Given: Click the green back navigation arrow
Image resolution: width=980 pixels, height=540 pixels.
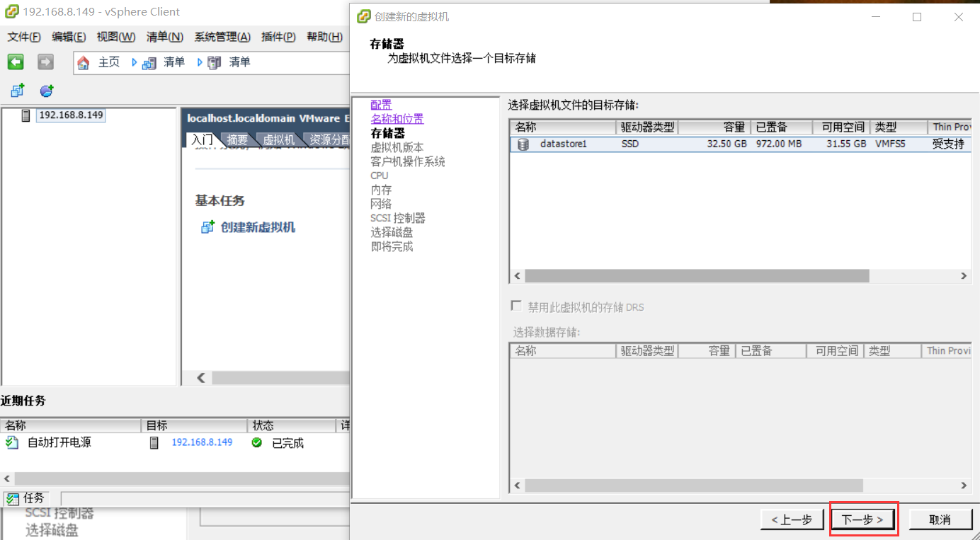Looking at the screenshot, I should tap(16, 62).
